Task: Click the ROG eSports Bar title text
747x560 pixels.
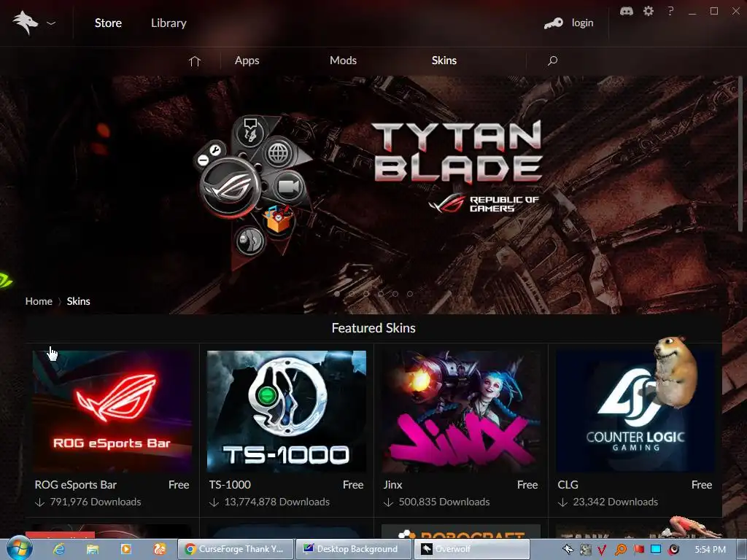Action: coord(75,485)
